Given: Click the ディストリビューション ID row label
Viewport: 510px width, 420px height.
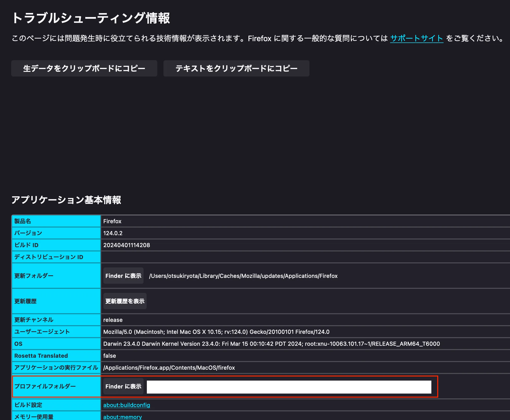Looking at the screenshot, I should [48, 257].
